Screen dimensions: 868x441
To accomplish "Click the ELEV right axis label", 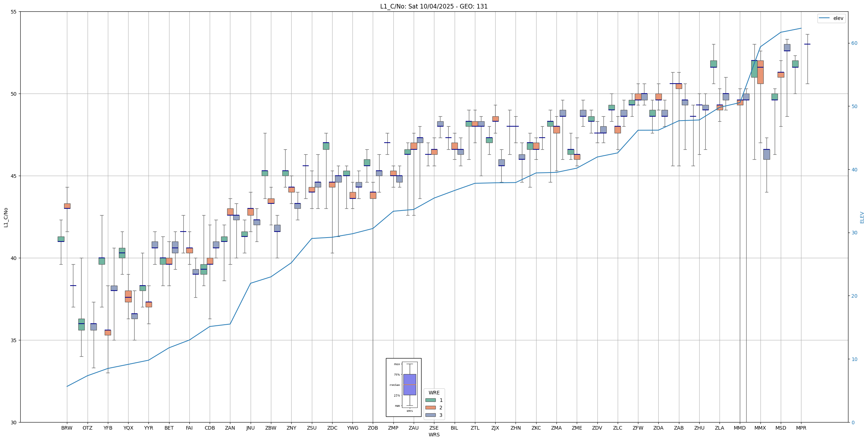I will 862,217.
